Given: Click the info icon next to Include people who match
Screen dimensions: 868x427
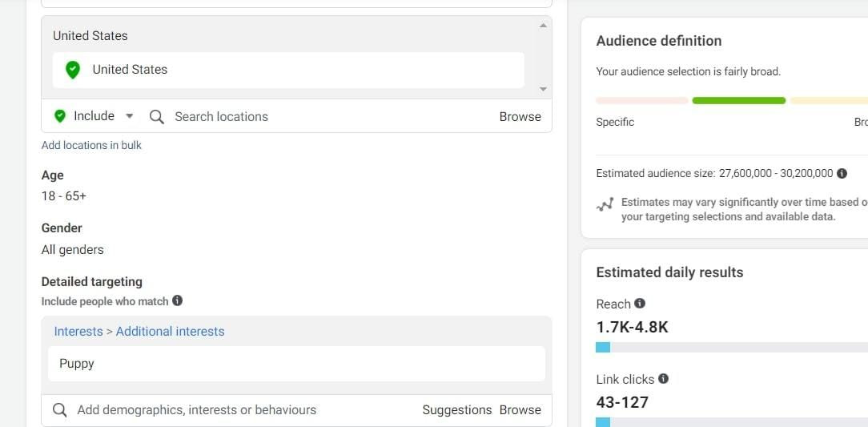Looking at the screenshot, I should pos(177,300).
